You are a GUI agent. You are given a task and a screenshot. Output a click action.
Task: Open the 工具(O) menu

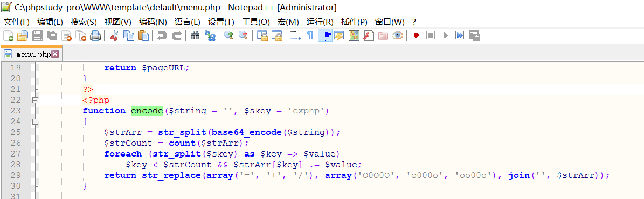click(256, 22)
